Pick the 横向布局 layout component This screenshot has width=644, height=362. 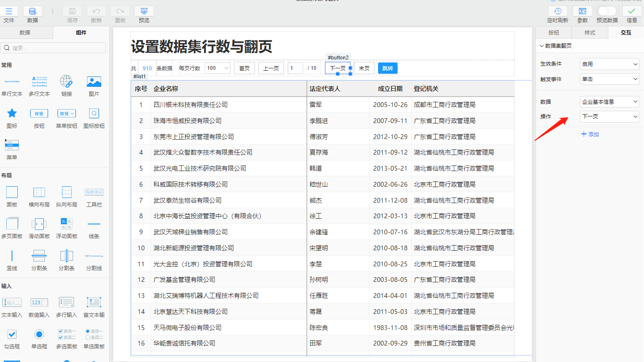click(x=39, y=192)
